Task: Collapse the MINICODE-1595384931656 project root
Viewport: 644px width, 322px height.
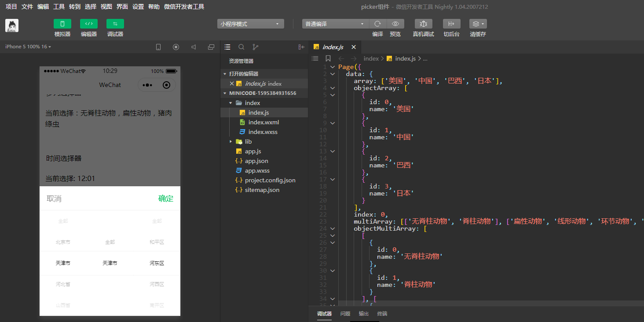Action: [x=264, y=93]
